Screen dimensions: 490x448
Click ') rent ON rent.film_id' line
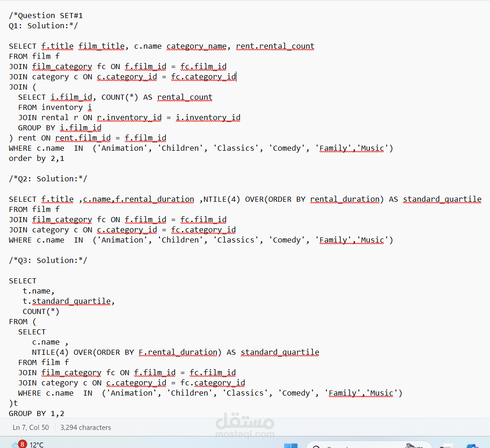tap(88, 138)
